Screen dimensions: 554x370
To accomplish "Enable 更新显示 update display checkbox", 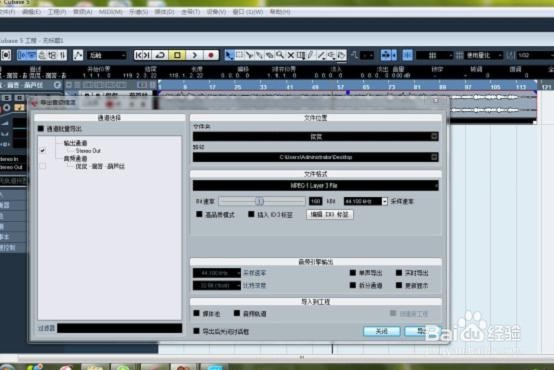I will pyautogui.click(x=399, y=285).
